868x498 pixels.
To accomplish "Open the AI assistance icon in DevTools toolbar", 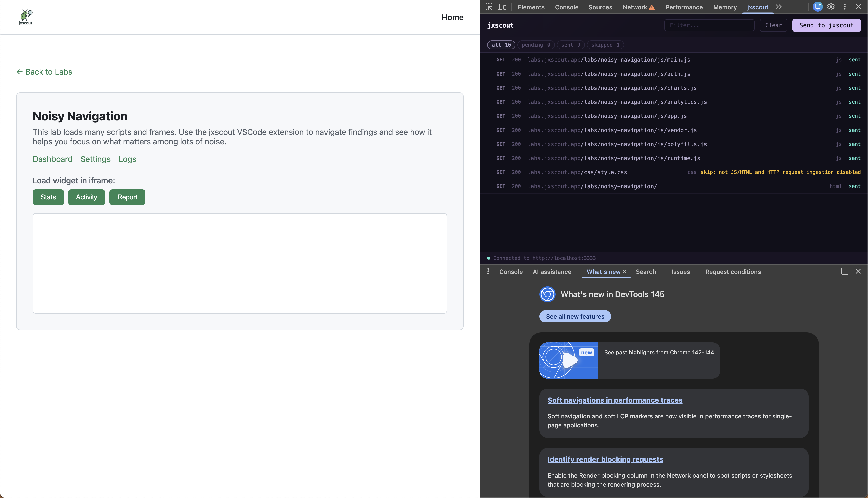I will [818, 7].
